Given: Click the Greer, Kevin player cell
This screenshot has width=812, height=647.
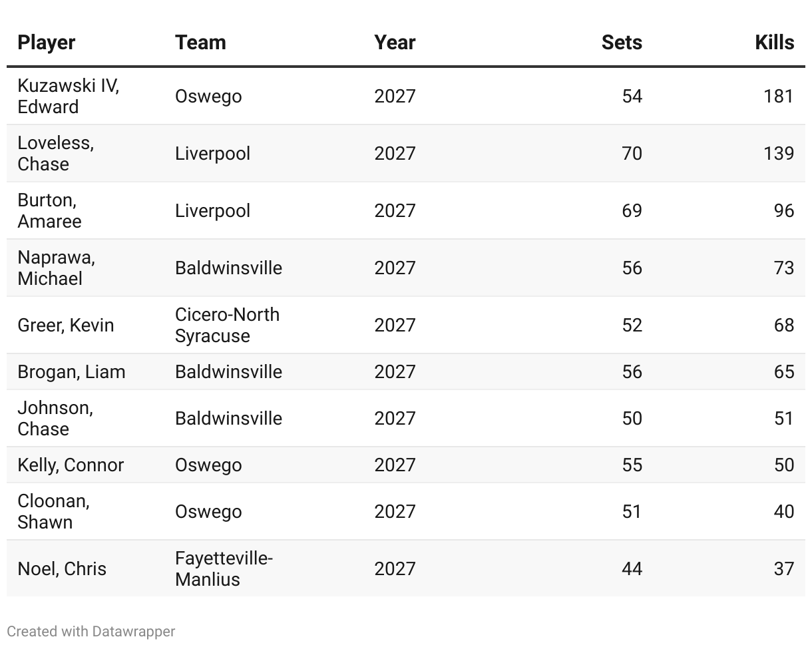Looking at the screenshot, I should coord(66,325).
